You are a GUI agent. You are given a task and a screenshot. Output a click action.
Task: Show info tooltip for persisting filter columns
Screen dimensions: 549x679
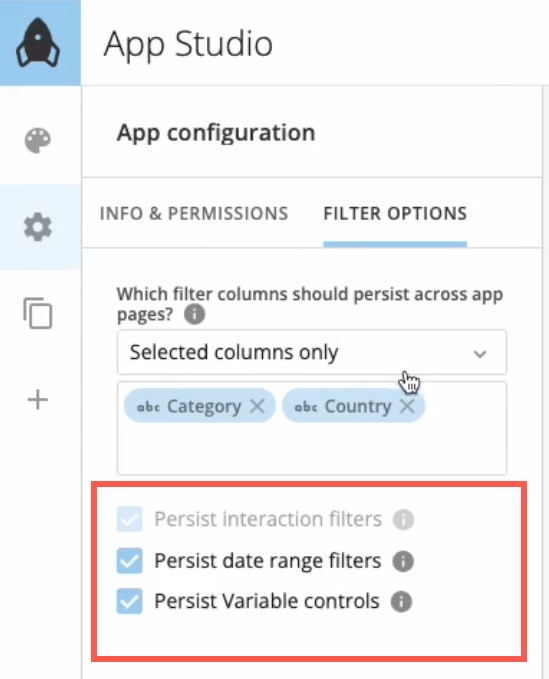tap(194, 314)
